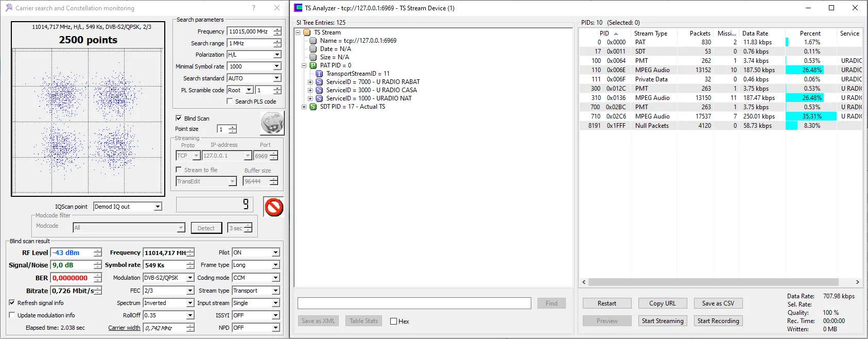Check Update modulation info option
868x339 pixels.
(12, 315)
